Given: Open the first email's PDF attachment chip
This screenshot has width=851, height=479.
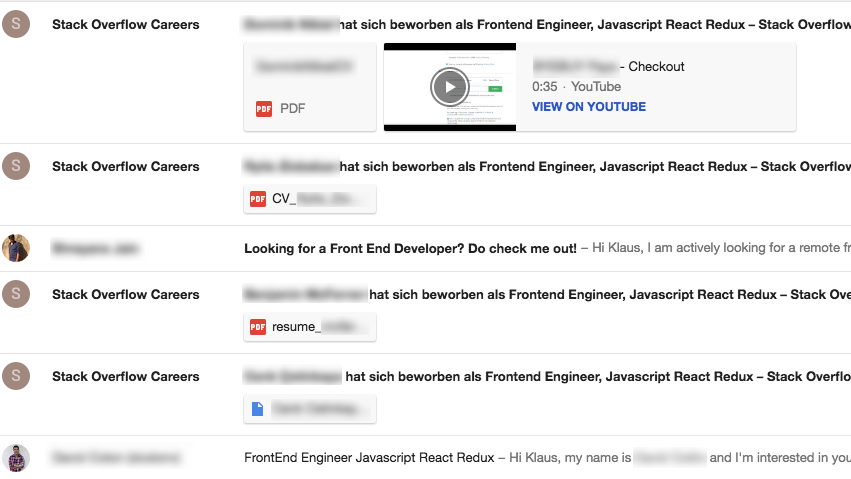Looking at the screenshot, I should coord(310,87).
